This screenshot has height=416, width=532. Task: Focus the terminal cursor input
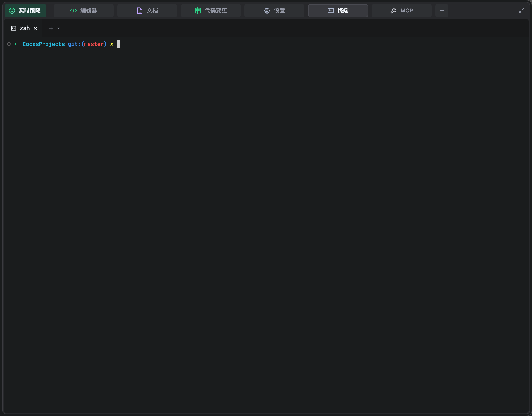(118, 44)
